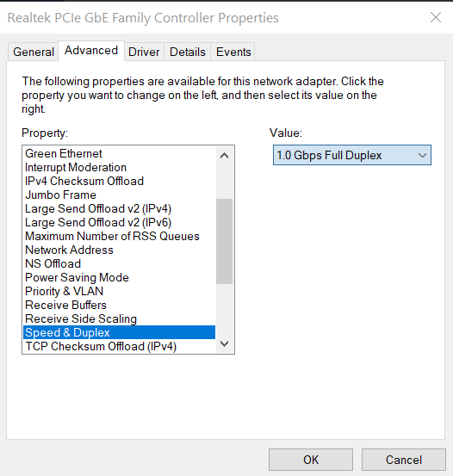Open the Value dropdown showing 1.0 Gbps
The height and width of the screenshot is (476, 453).
tap(352, 155)
